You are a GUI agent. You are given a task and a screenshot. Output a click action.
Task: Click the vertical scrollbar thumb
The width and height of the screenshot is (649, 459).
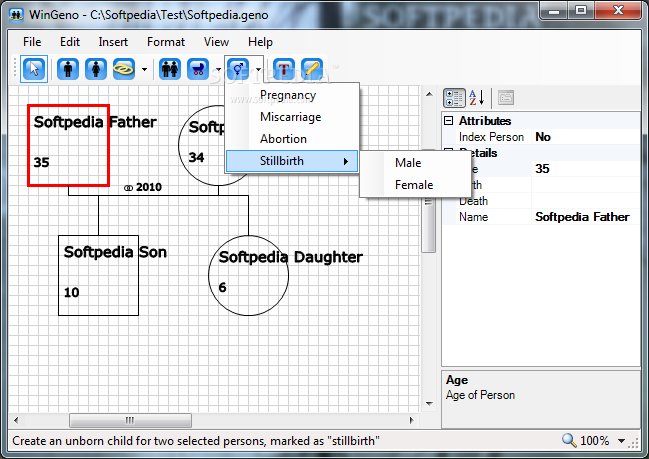pos(429,202)
